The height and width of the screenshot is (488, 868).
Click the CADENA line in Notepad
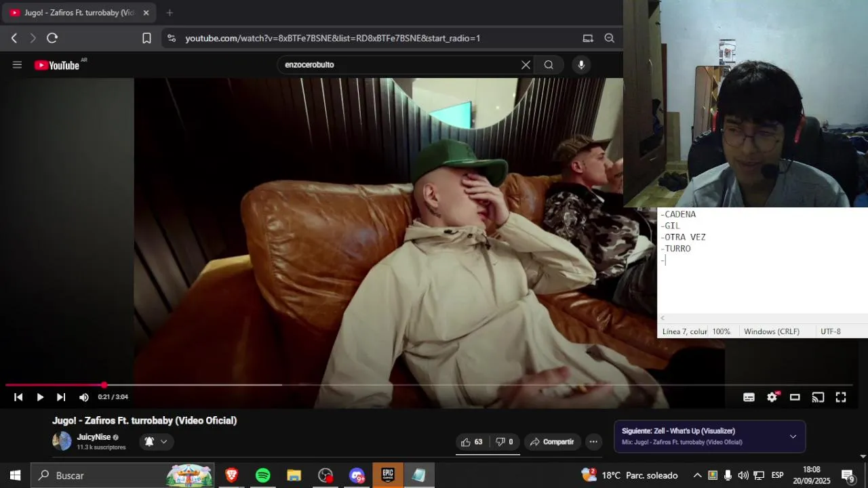coord(678,214)
